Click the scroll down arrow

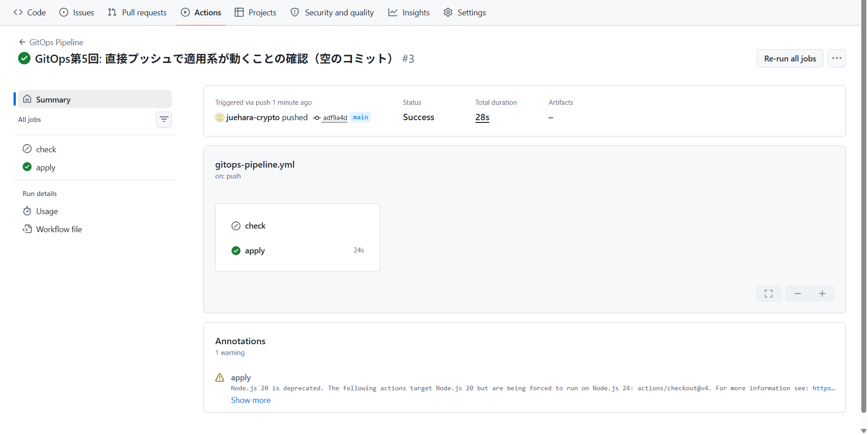coord(863,430)
